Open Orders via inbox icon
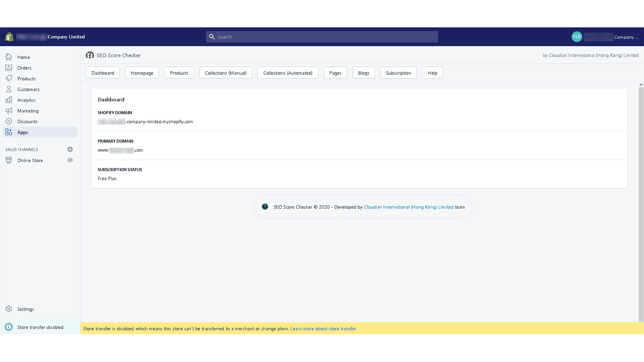644x362 pixels. [x=9, y=68]
